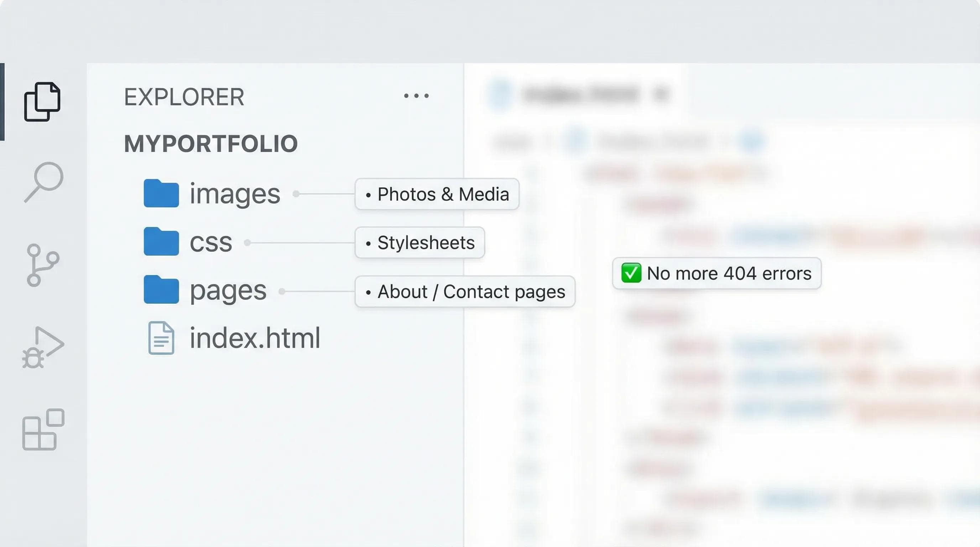Expand the pages folder name
This screenshot has width=980, height=547.
[228, 291]
